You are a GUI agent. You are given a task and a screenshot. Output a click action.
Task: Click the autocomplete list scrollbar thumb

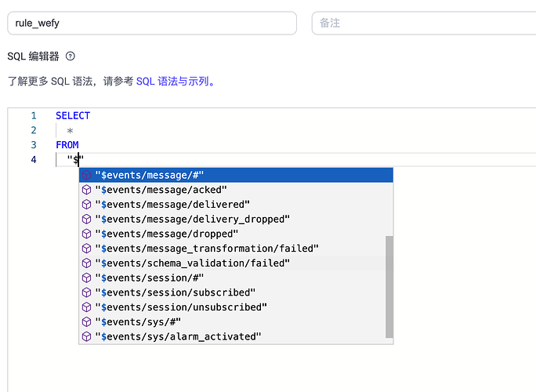389,286
